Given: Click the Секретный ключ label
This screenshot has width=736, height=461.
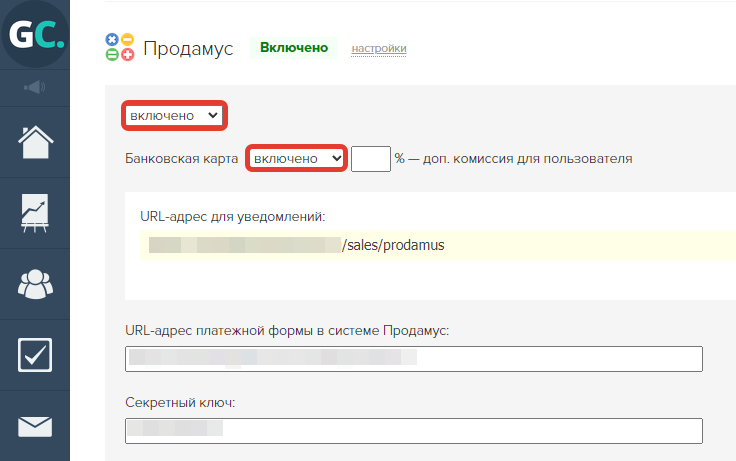Looking at the screenshot, I should pyautogui.click(x=180, y=402).
